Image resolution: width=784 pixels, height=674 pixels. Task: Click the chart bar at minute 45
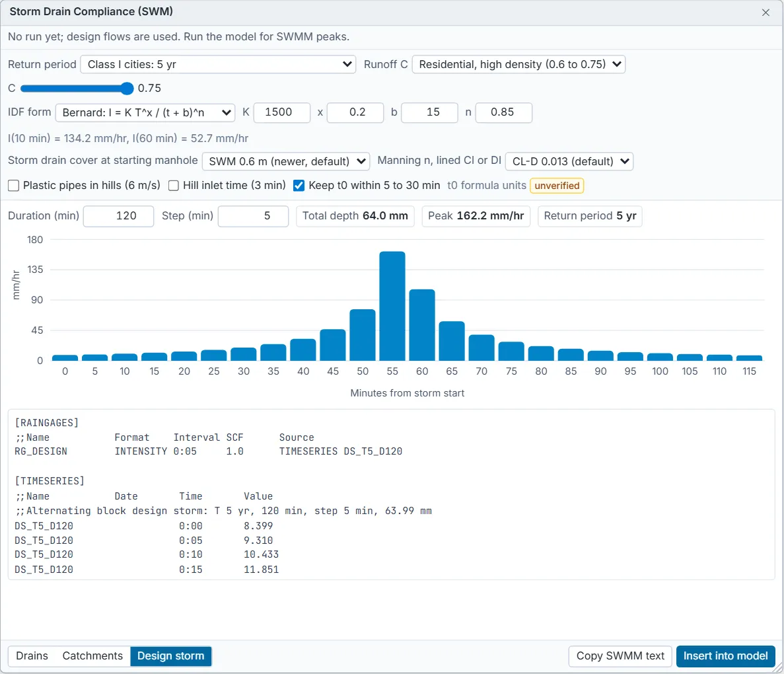pyautogui.click(x=333, y=345)
